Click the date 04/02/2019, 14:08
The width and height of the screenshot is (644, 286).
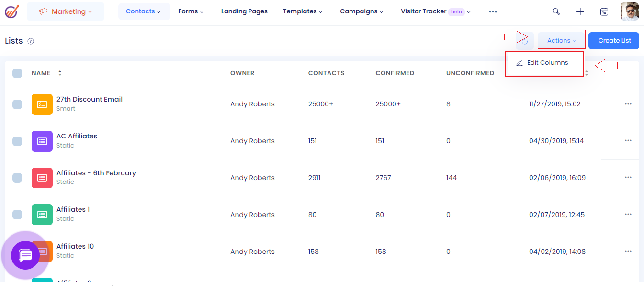click(x=557, y=252)
